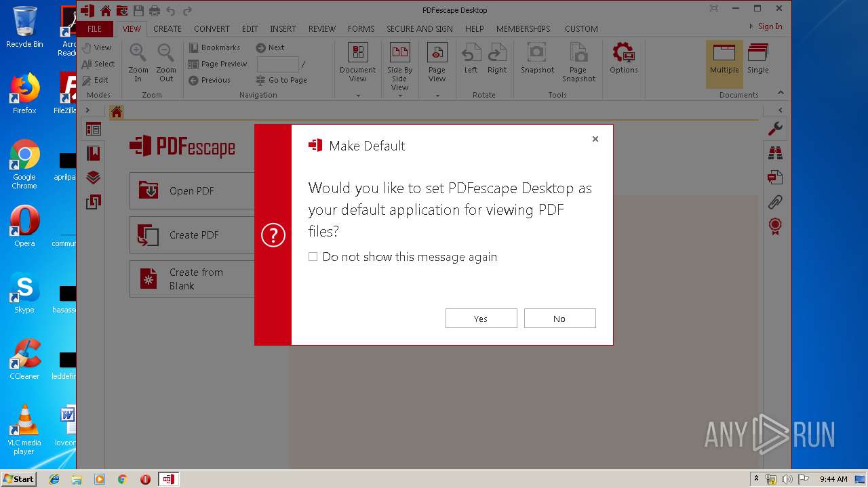868x488 pixels.
Task: Click Go to Page
Action: (x=281, y=80)
